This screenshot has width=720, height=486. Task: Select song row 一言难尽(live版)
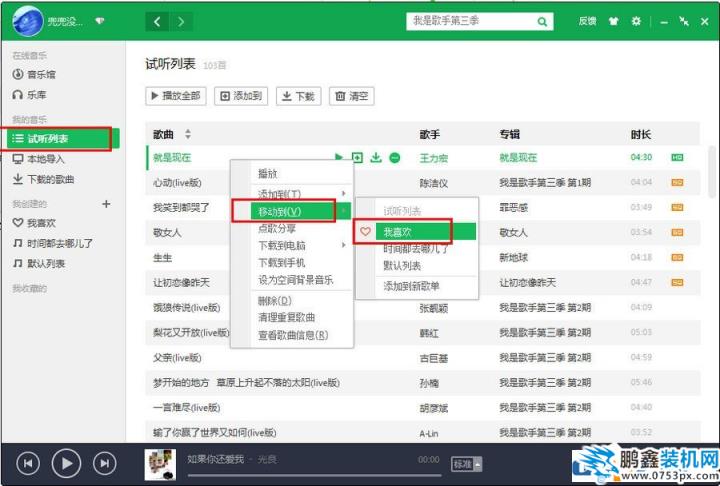pos(423,407)
